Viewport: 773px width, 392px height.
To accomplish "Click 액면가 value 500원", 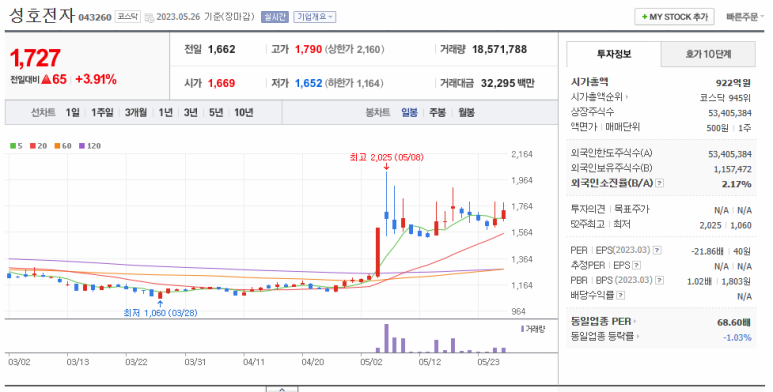I will (x=717, y=128).
